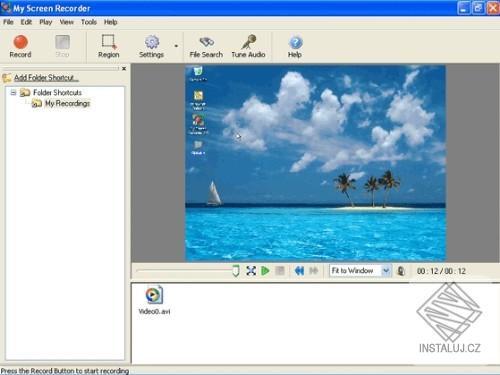Open the File menu
The width and height of the screenshot is (500, 375).
8,22
